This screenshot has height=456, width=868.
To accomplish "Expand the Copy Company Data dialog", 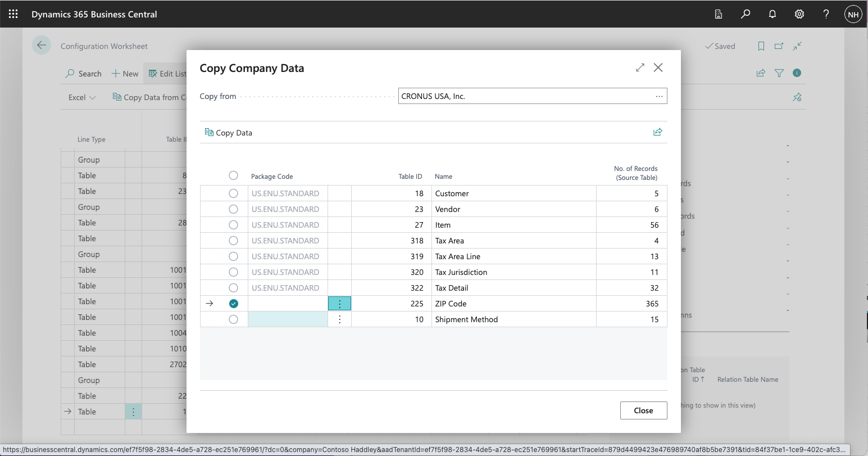I will (x=640, y=67).
